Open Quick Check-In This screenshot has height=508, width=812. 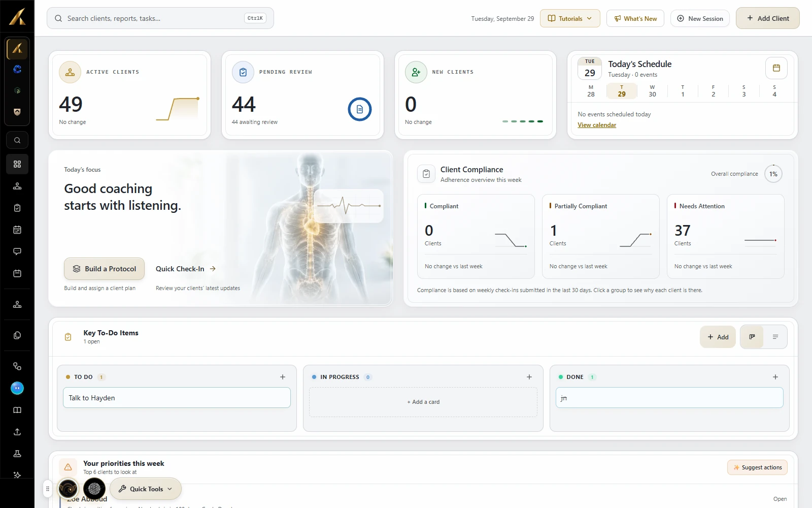click(186, 269)
